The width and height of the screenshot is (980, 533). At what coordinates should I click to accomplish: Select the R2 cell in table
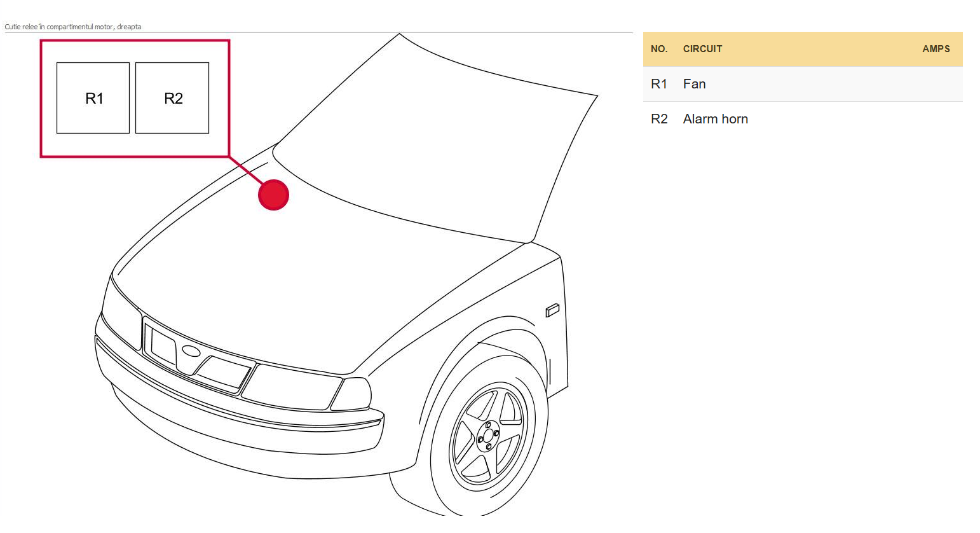click(x=659, y=119)
